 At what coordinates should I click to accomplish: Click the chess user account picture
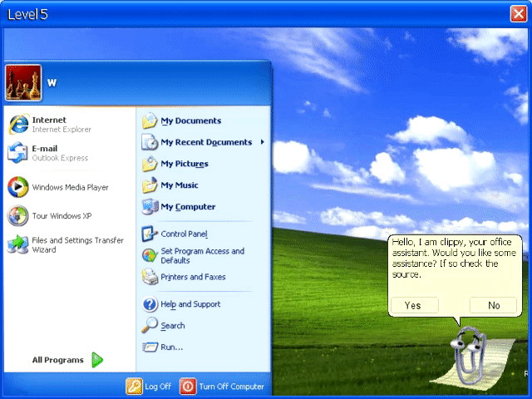(x=23, y=83)
